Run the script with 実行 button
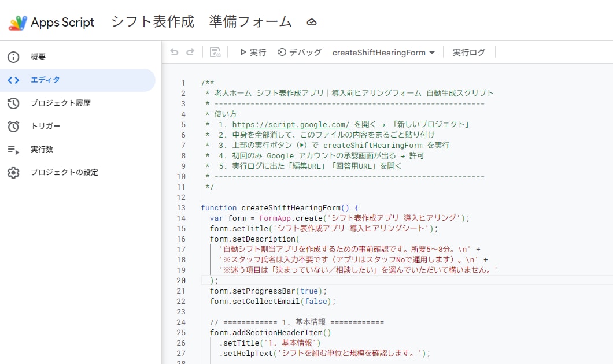Screen dimensions: 613x364 tap(253, 53)
